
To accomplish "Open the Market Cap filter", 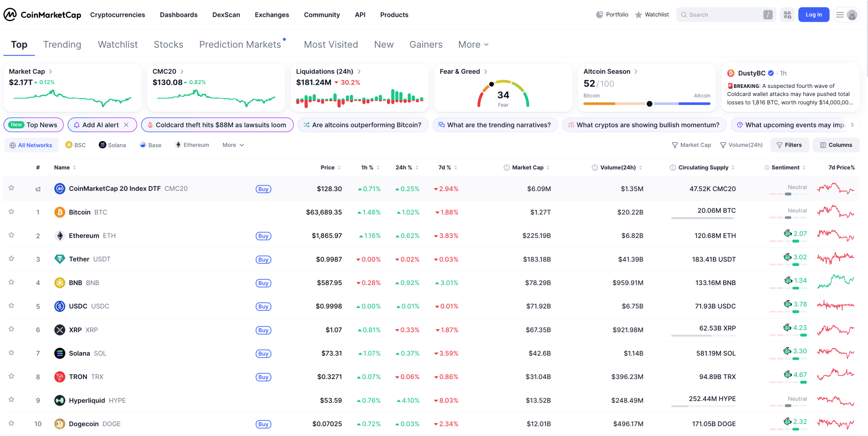I will click(691, 145).
